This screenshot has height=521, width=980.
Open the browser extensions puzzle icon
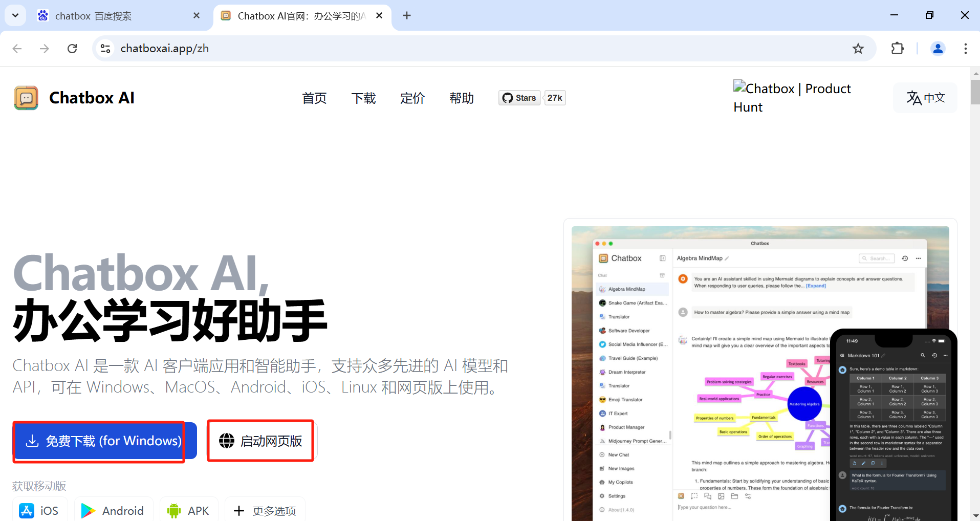898,49
